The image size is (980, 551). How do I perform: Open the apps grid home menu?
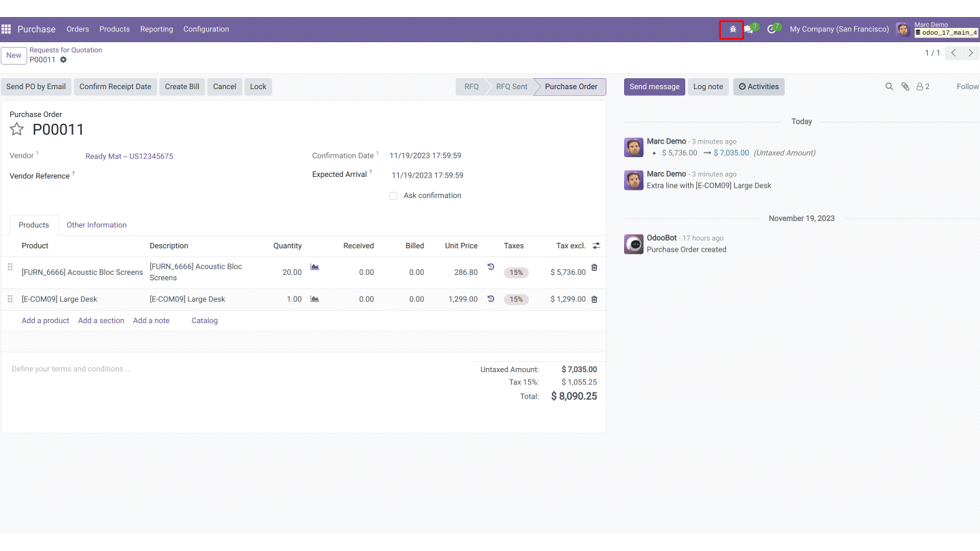coord(7,29)
